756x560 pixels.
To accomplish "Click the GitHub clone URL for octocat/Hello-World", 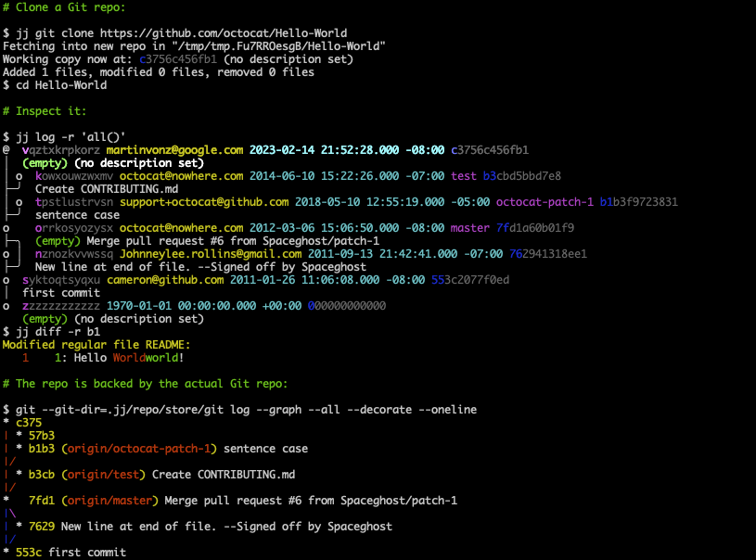I will pos(224,33).
